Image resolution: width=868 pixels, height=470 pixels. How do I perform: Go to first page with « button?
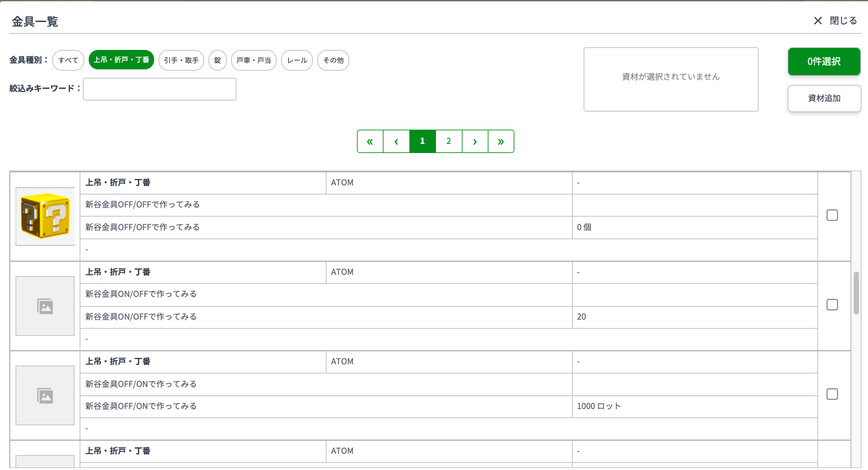(371, 141)
